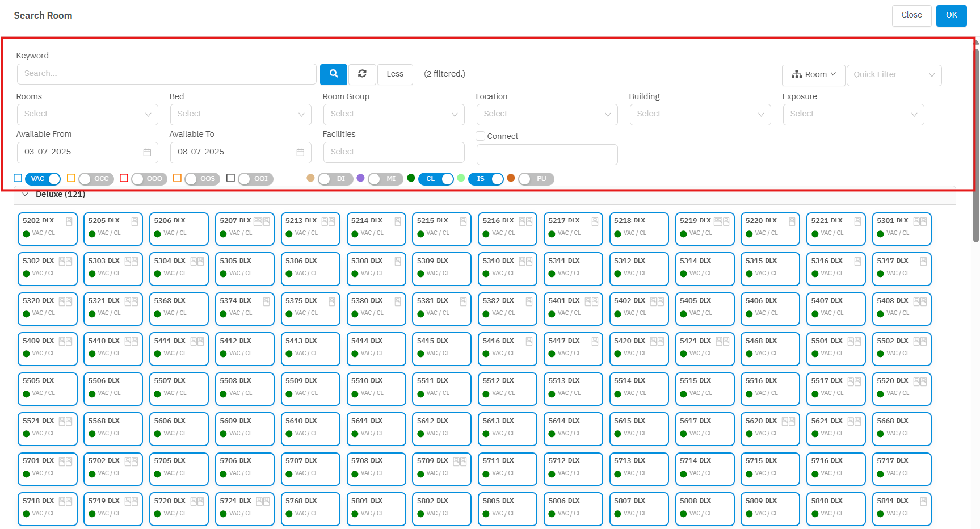Open the Available To calendar icon
Screen dimensions: 980x529
click(300, 152)
